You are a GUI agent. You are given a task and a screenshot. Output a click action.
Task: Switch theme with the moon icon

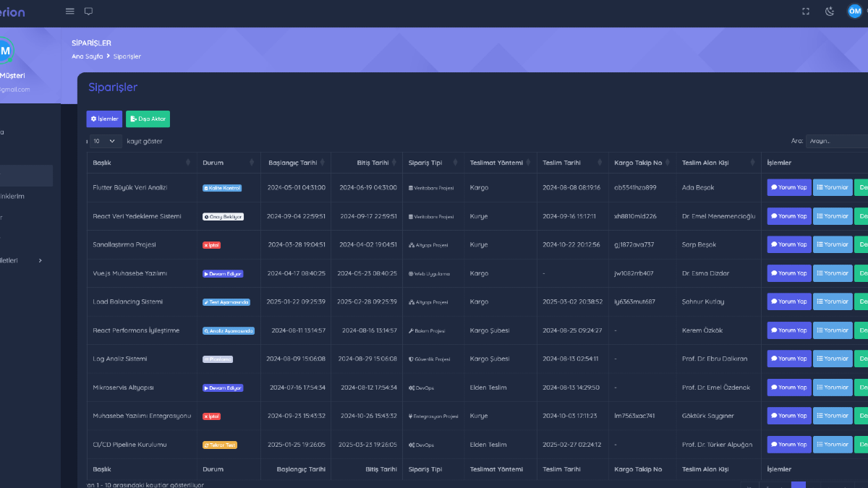830,11
